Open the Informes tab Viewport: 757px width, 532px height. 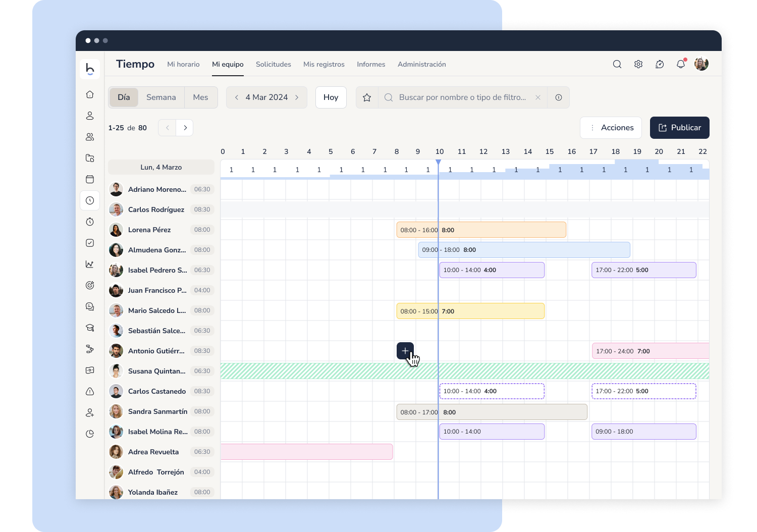[x=370, y=64]
